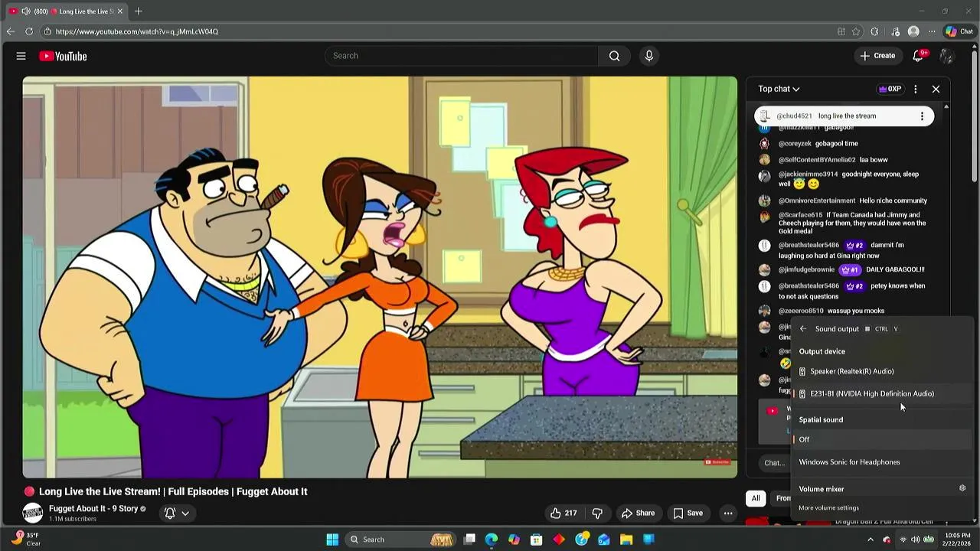The width and height of the screenshot is (980, 551).
Task: Open live chat three-dot options
Action: (x=915, y=89)
